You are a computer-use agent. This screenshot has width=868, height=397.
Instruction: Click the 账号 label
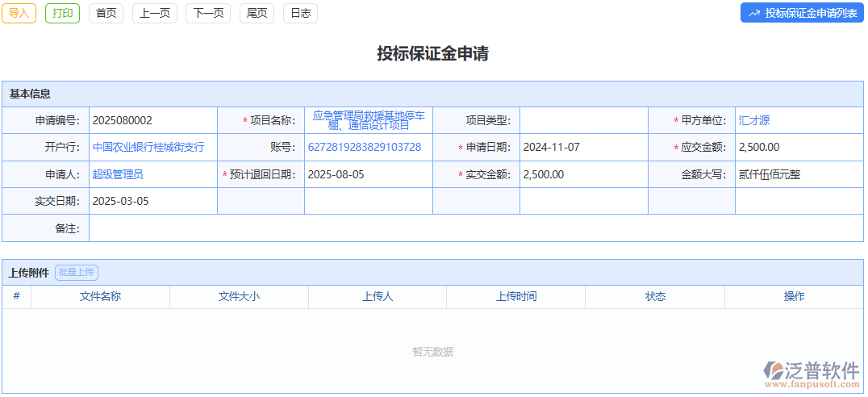click(x=283, y=147)
